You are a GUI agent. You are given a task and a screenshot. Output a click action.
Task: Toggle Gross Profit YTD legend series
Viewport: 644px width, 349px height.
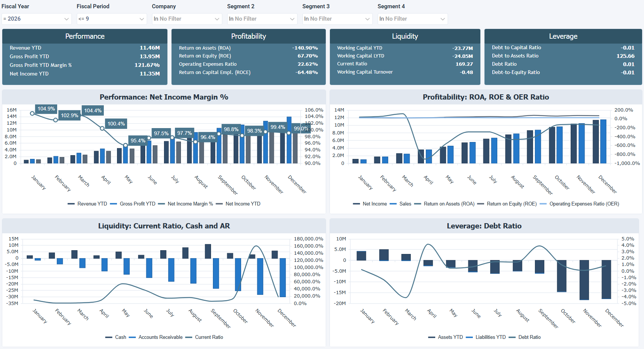133,204
